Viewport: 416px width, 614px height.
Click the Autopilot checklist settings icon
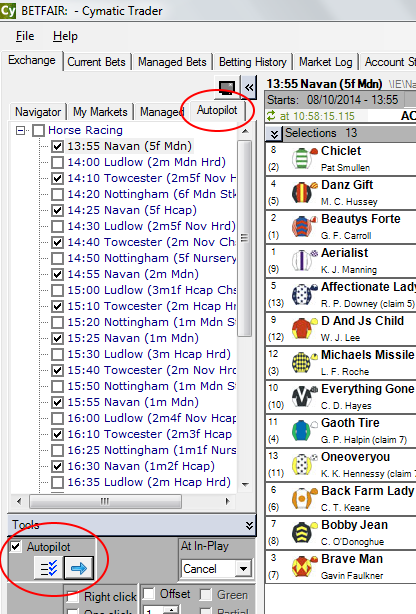[x=49, y=568]
